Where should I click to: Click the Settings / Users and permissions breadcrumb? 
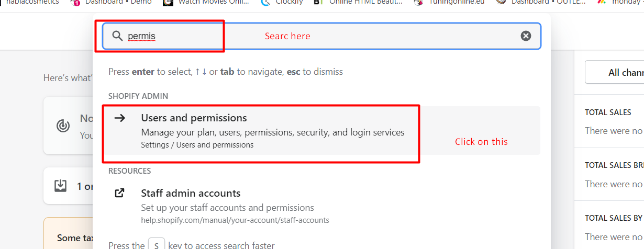197,145
